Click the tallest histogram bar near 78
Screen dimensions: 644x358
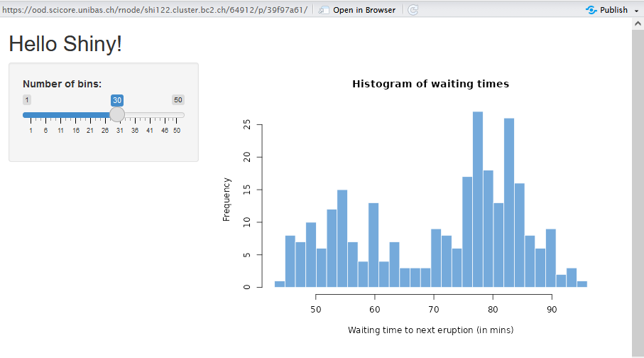(478, 199)
